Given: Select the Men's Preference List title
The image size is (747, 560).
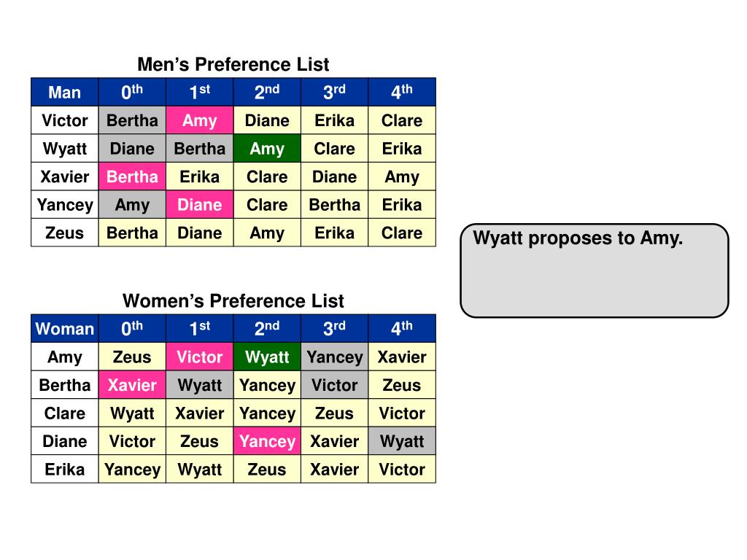Looking at the screenshot, I should (233, 64).
